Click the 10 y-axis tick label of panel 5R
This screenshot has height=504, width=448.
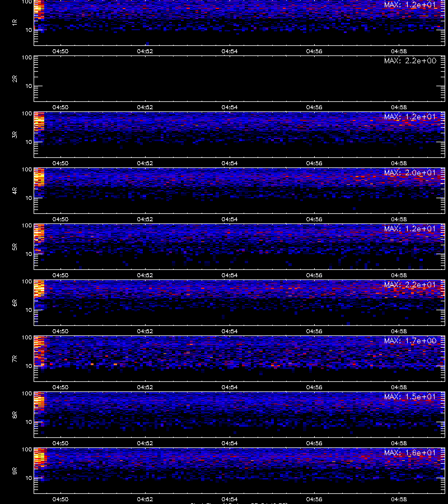click(x=29, y=254)
